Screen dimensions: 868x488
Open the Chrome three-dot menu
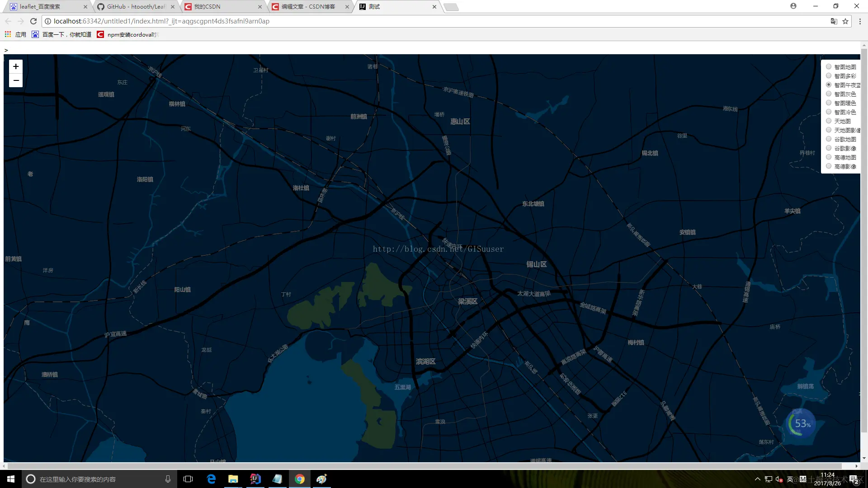[x=860, y=21]
